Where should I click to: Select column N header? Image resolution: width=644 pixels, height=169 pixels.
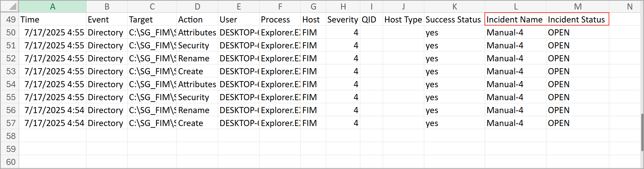[x=629, y=6]
